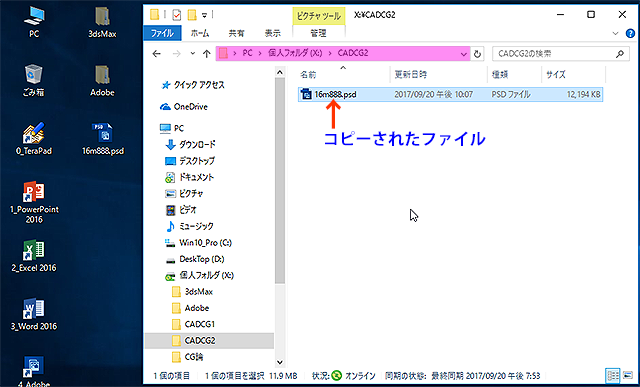Open the Explorer help icon
640x387 pixels.
(x=630, y=33)
